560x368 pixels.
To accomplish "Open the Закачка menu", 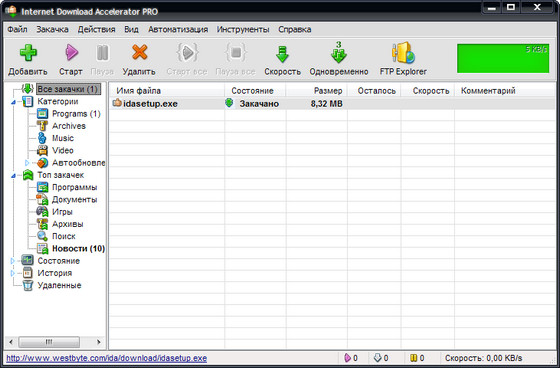I will click(x=52, y=29).
